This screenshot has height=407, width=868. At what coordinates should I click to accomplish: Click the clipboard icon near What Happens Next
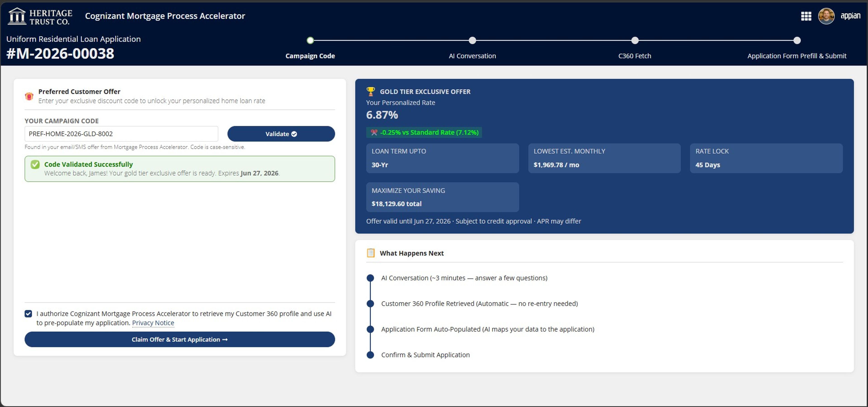[371, 253]
